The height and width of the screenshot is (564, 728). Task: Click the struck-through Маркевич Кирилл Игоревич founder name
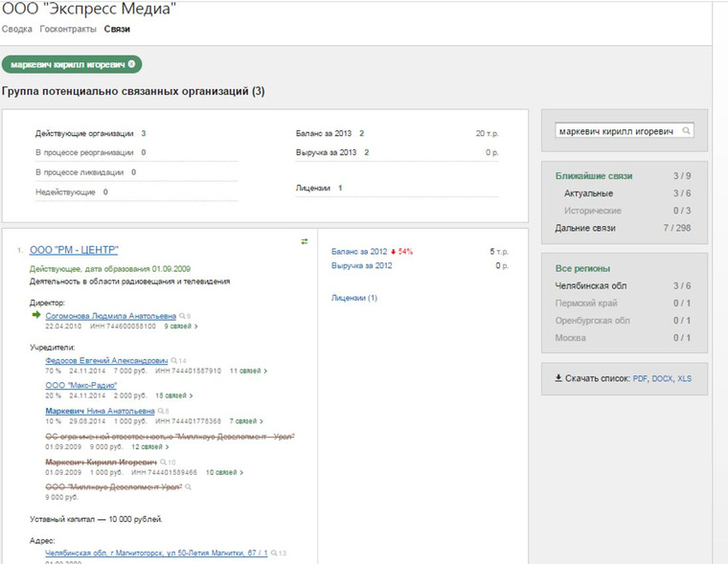point(101,462)
